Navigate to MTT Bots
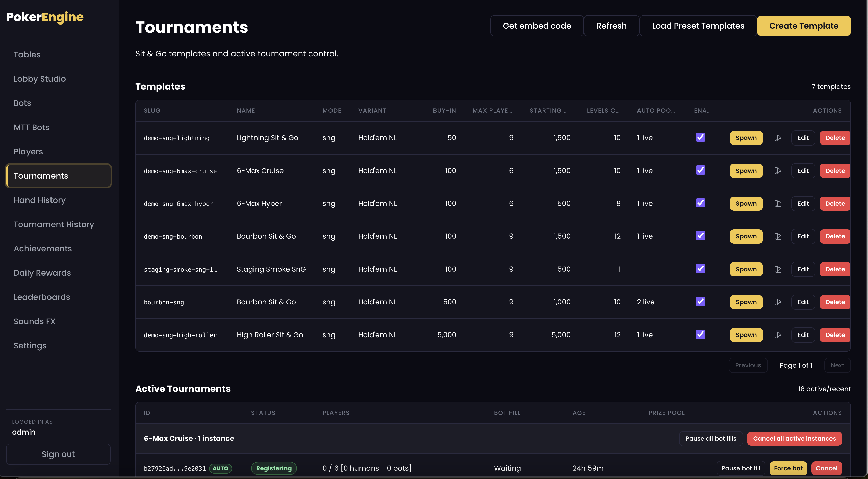This screenshot has height=479, width=868. point(58,127)
